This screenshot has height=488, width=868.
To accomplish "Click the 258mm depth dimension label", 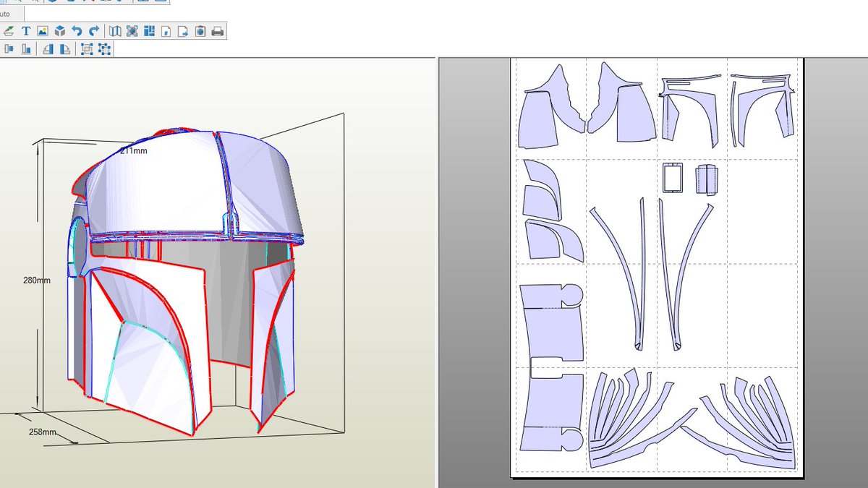I will pyautogui.click(x=43, y=432).
